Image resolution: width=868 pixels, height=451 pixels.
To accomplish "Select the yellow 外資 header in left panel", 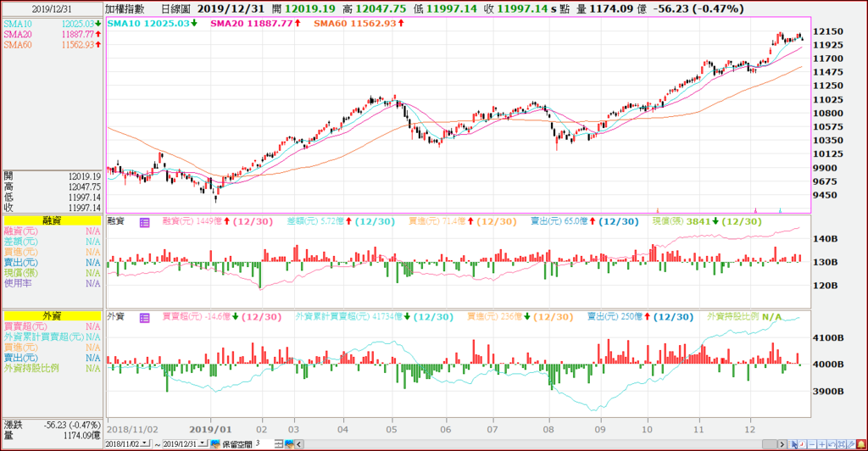I will 52,315.
